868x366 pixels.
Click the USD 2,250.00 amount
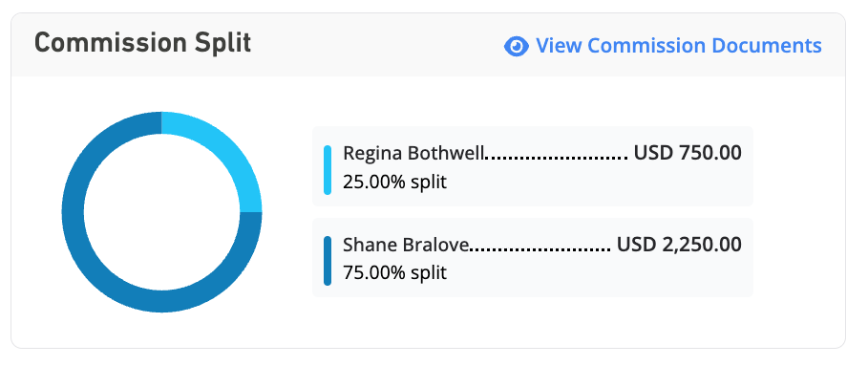tap(679, 245)
